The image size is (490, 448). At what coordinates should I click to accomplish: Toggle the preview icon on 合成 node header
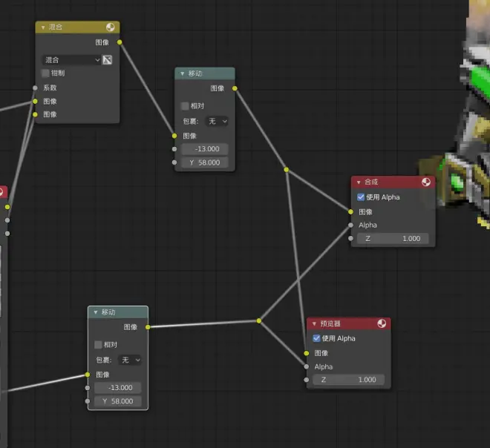pyautogui.click(x=426, y=182)
